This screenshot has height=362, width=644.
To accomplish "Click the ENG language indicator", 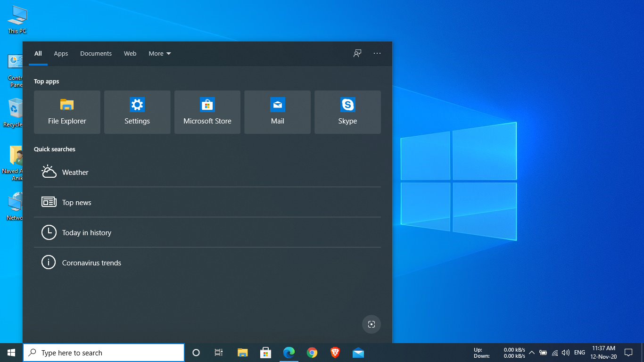I will pos(579,353).
